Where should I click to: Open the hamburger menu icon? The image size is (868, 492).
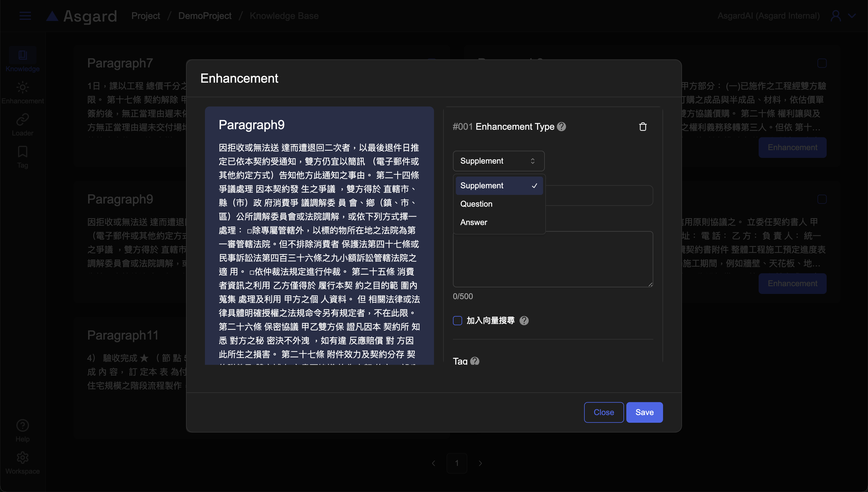25,16
